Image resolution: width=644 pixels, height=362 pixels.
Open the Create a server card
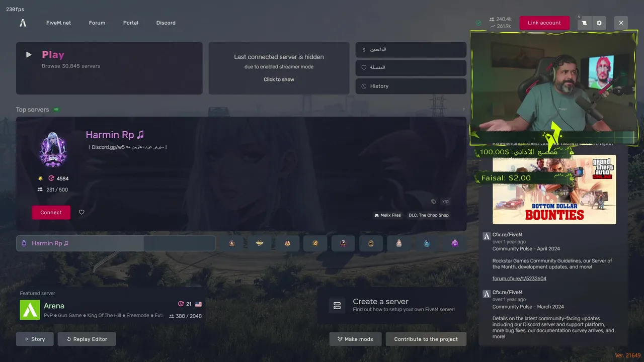point(392,305)
